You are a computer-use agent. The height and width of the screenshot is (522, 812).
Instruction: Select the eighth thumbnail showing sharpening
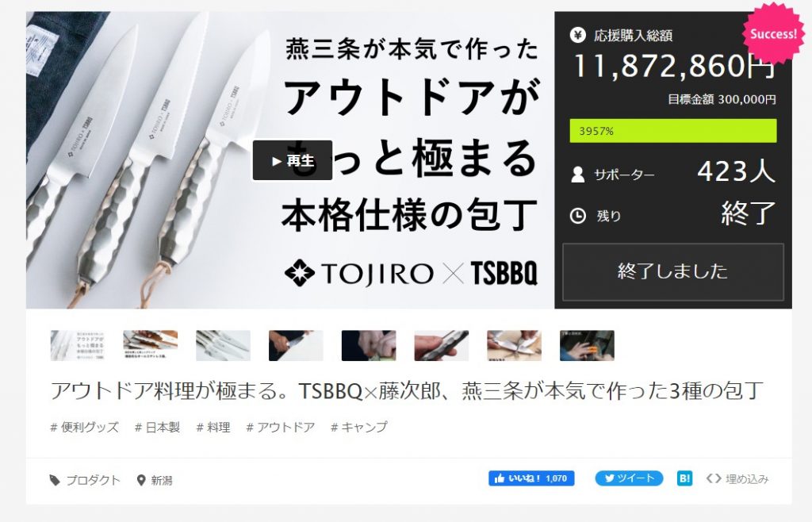(587, 345)
